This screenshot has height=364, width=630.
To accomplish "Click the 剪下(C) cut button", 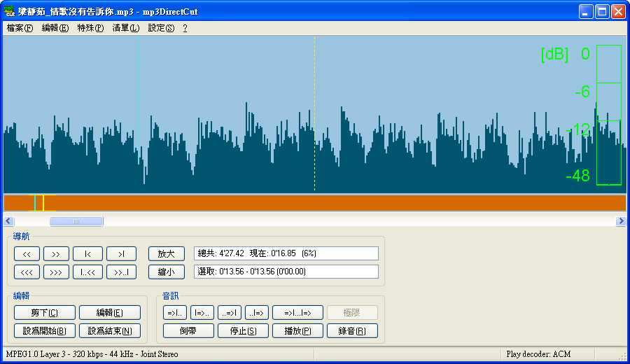I will pos(45,313).
